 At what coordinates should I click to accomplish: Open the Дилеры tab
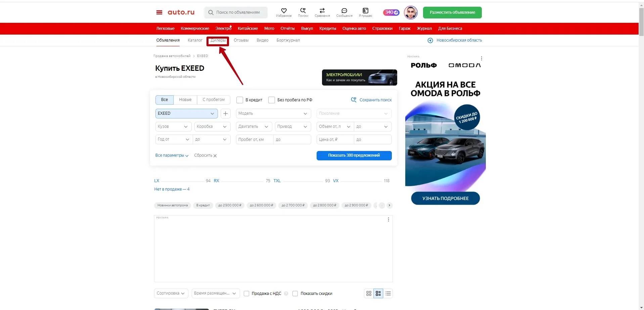tap(218, 40)
